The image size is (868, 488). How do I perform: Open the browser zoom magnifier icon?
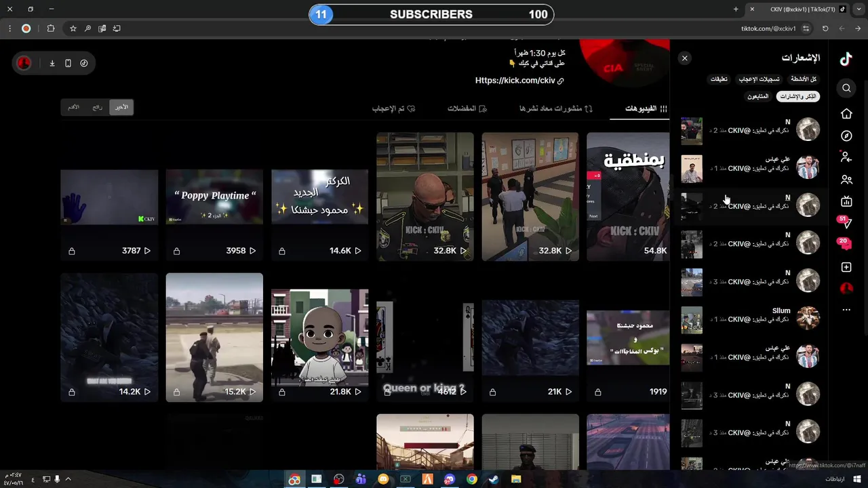[x=87, y=28]
